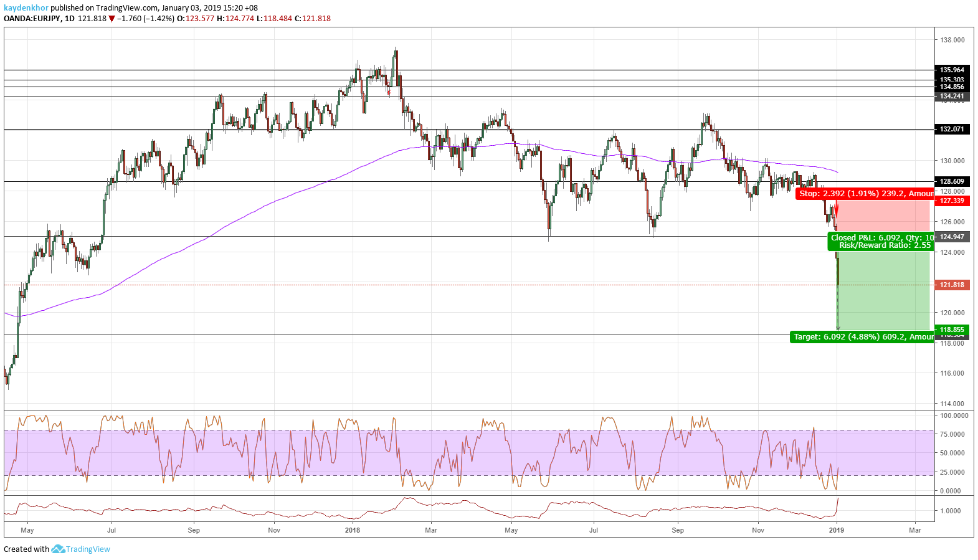Click the OANDA:EURJPY symbol text
This screenshot has height=560, width=978.
(x=32, y=19)
